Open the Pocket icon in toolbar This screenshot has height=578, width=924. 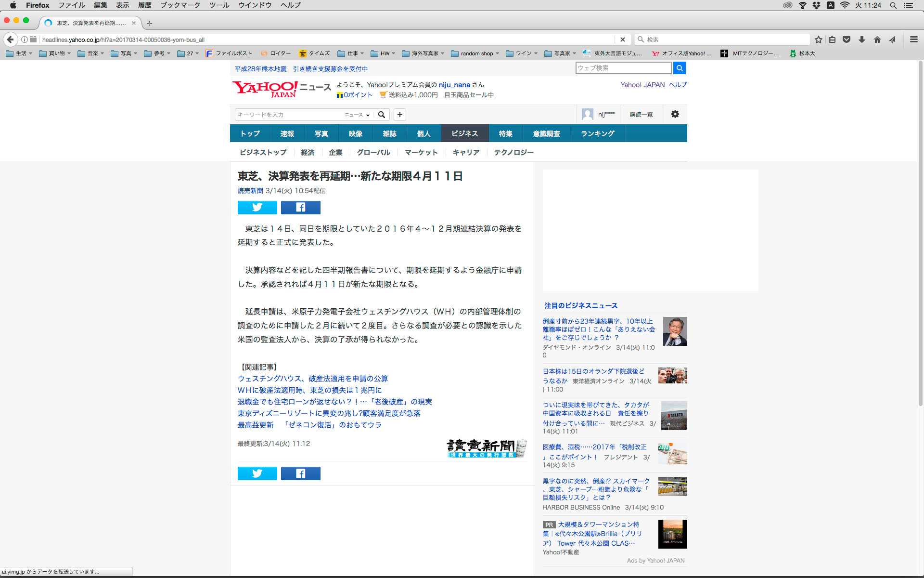pos(847,39)
